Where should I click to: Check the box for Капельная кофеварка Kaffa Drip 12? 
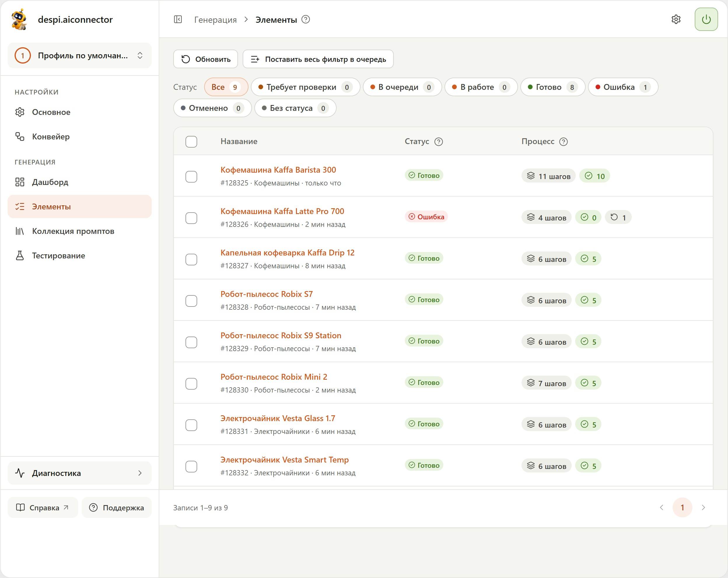pos(191,259)
